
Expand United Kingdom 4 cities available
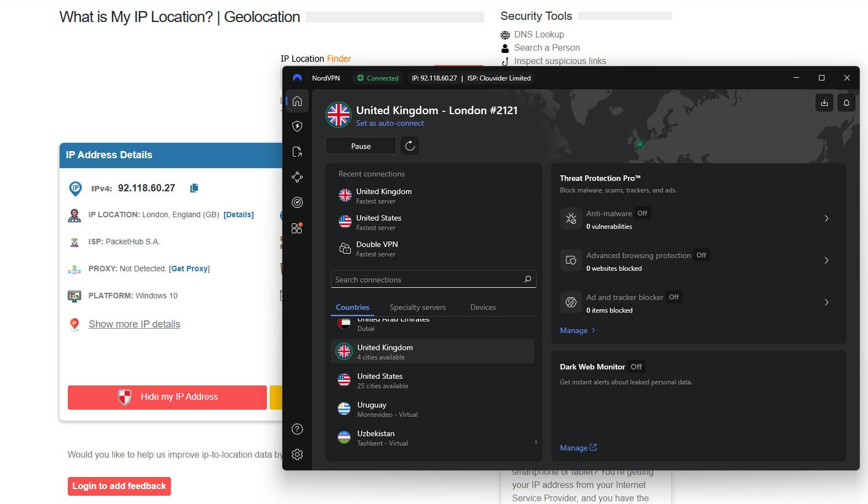tap(432, 351)
